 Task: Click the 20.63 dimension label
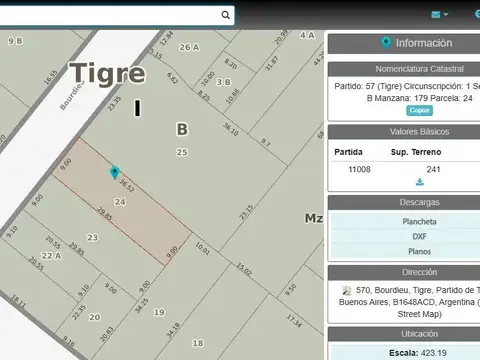pos(107,334)
